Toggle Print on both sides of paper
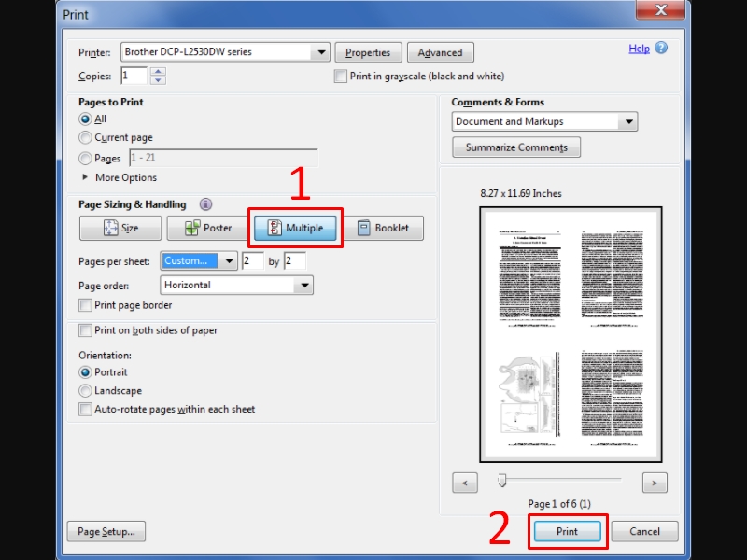The height and width of the screenshot is (560, 747). click(86, 330)
